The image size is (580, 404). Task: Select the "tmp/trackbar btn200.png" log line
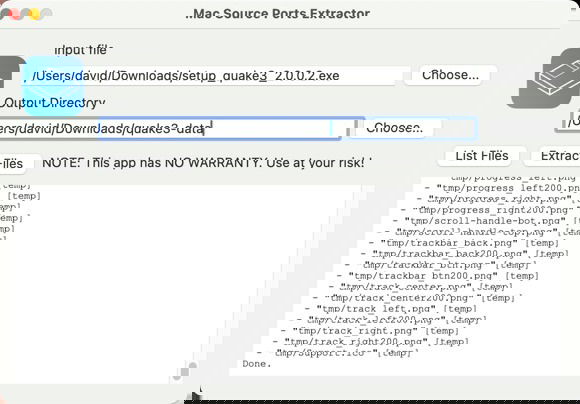[438, 276]
